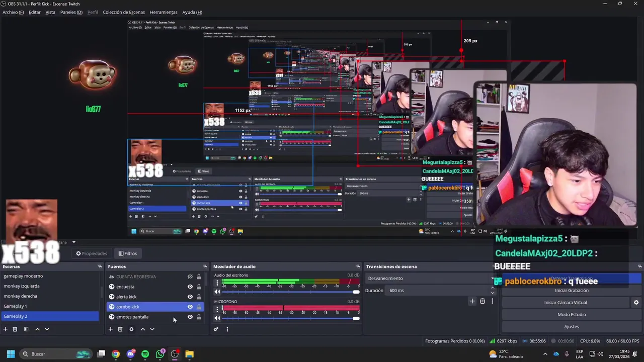Open Google Chrome from the taskbar
The width and height of the screenshot is (644, 362).
click(x=116, y=354)
